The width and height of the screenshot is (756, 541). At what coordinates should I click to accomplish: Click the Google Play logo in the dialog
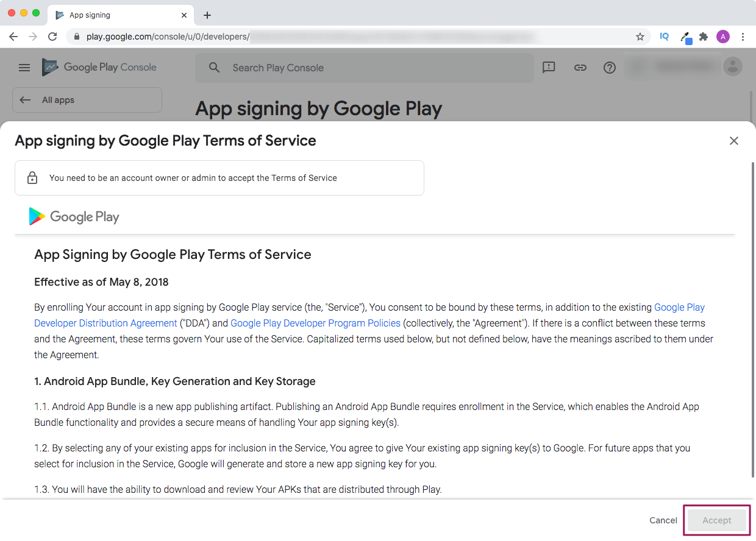(x=74, y=216)
